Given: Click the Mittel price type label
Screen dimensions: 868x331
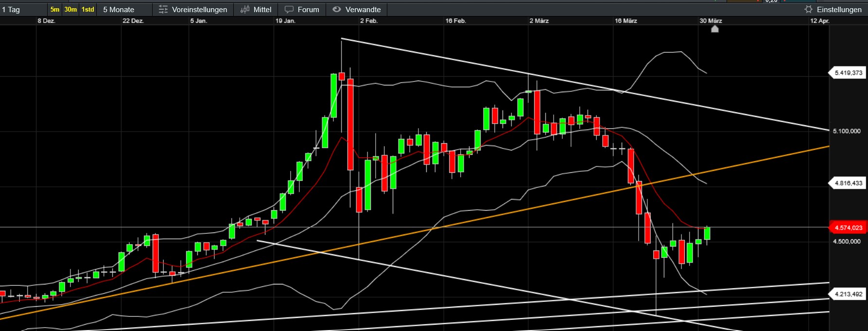Looking at the screenshot, I should point(262,10).
